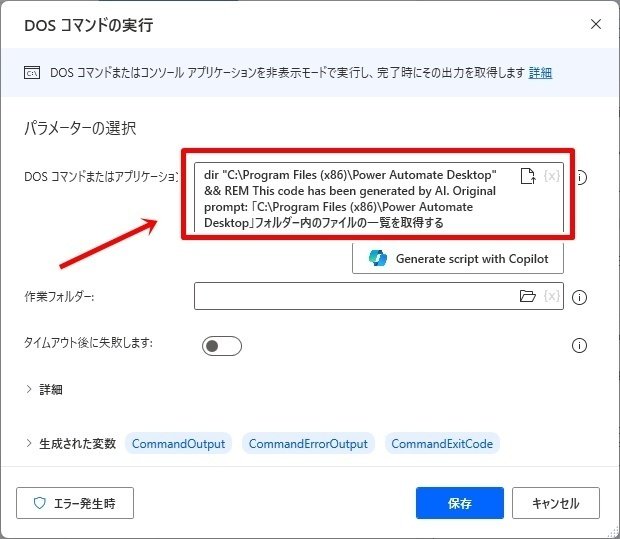
Task: Click the select file icon in command field
Action: coord(528,176)
